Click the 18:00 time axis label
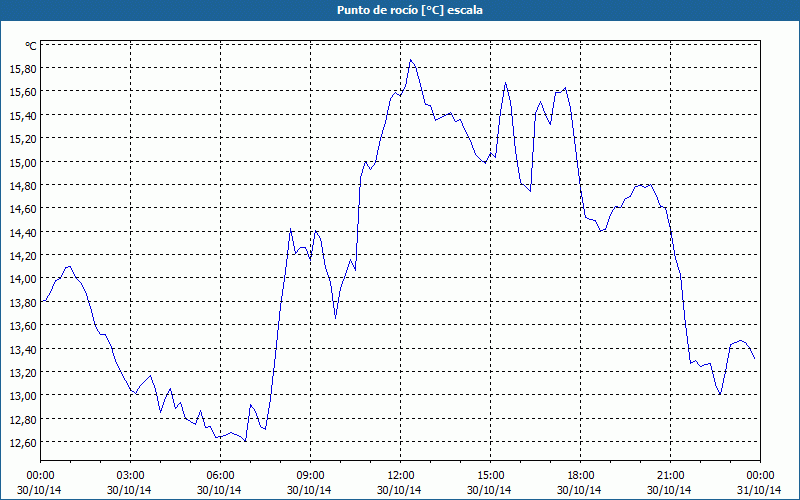The height and width of the screenshot is (500, 800). 581,476
